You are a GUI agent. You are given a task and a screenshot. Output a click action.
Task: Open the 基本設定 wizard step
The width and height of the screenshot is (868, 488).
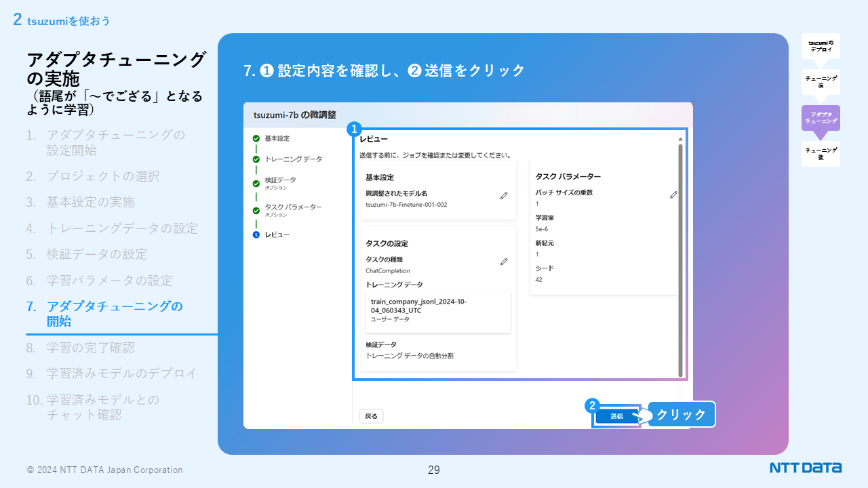(277, 138)
